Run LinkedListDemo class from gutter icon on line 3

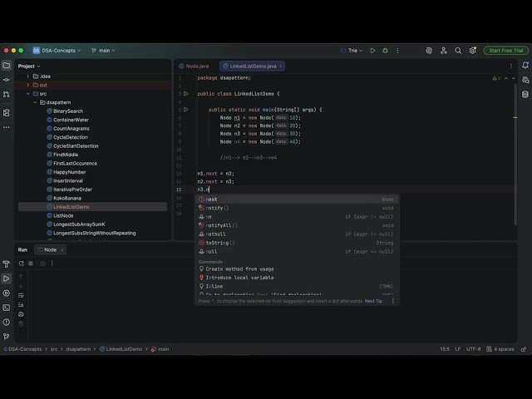(x=186, y=94)
